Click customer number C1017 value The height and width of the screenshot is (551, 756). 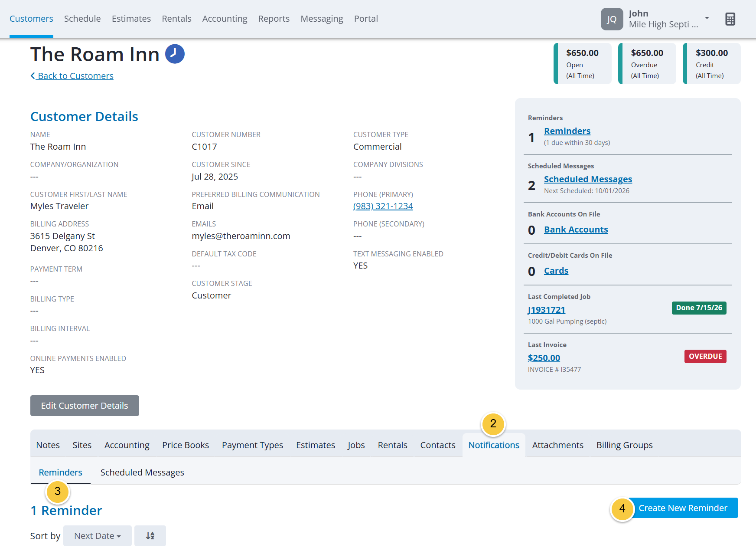(204, 147)
